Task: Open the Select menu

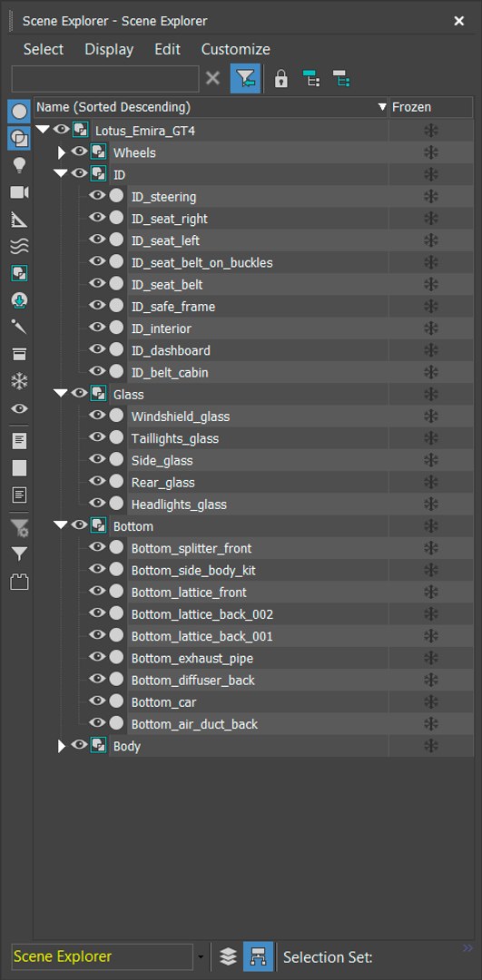Action: [x=44, y=49]
